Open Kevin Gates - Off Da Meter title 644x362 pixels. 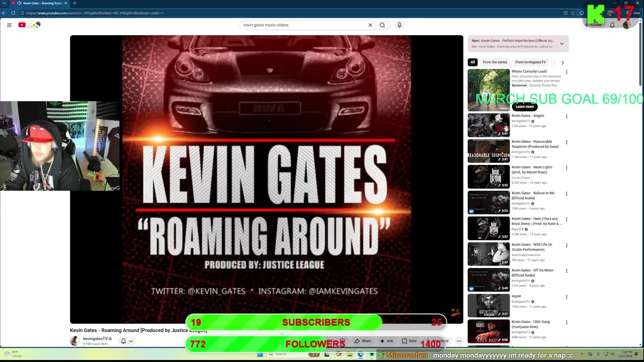532,273
